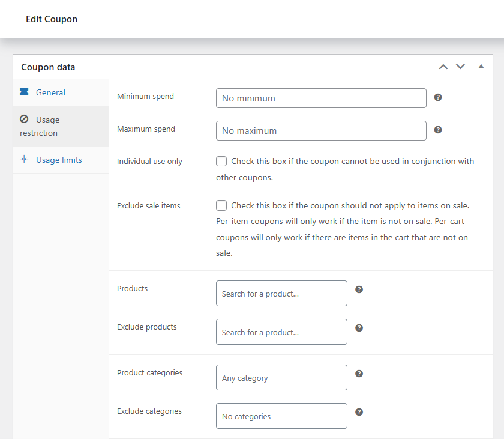Show help for Products field
Viewport: 504px width, 439px height.
point(359,289)
